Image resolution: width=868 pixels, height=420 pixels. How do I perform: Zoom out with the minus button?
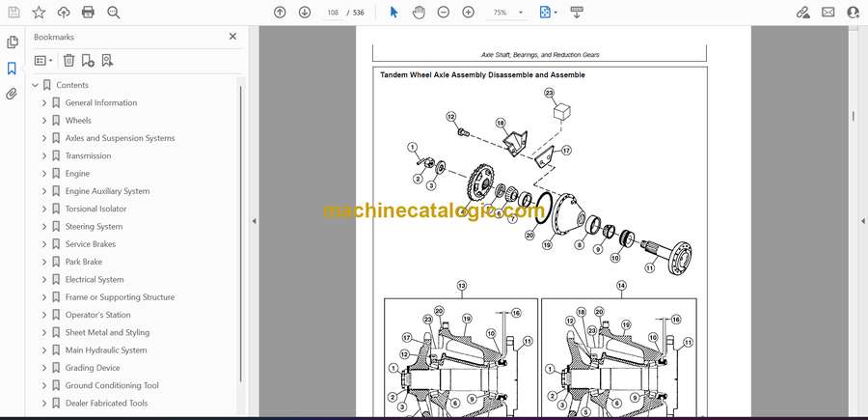pyautogui.click(x=444, y=13)
